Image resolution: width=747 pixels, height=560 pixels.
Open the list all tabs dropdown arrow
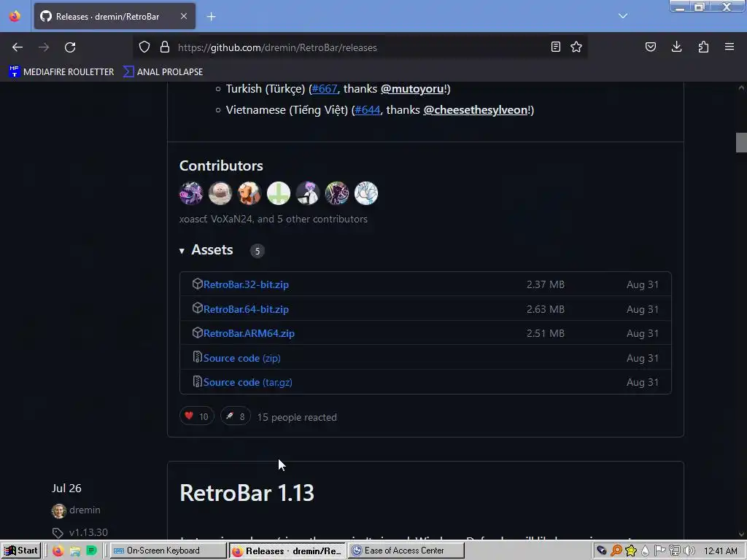click(x=623, y=16)
